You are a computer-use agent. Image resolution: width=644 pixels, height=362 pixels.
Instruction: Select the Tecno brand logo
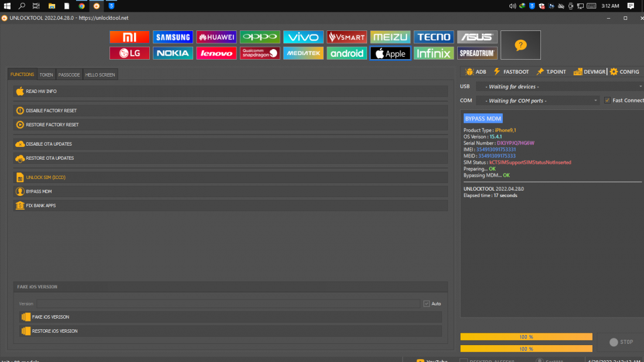434,37
